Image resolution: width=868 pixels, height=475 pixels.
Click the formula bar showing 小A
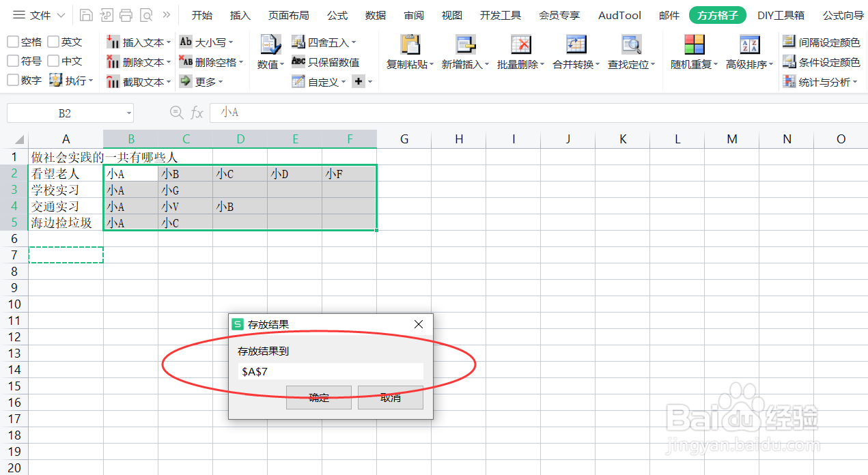pos(538,113)
